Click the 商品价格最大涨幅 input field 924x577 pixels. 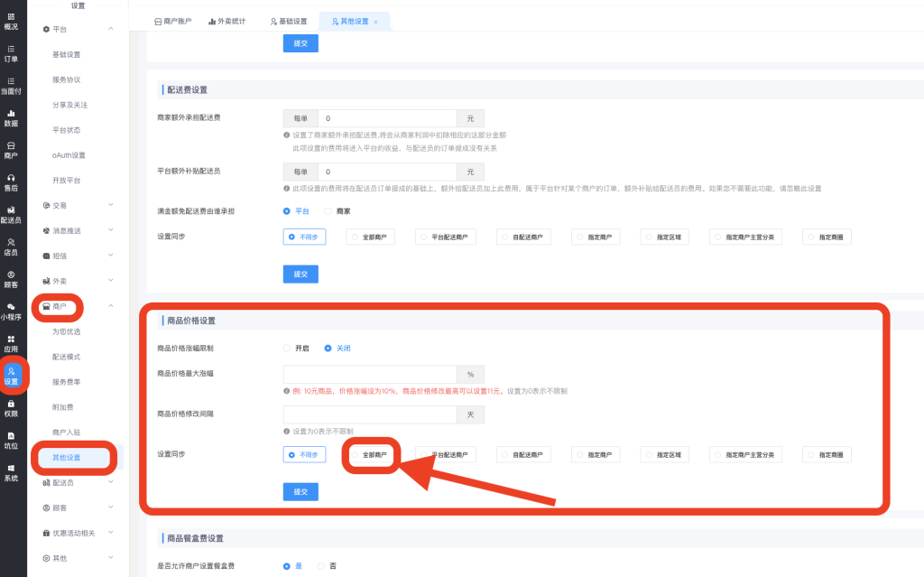(x=370, y=374)
